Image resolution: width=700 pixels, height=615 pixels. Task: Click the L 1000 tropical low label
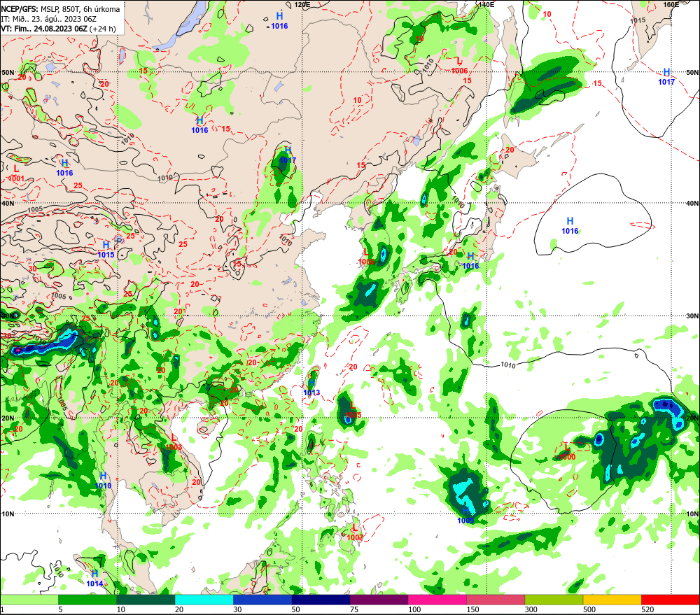pos(567,452)
